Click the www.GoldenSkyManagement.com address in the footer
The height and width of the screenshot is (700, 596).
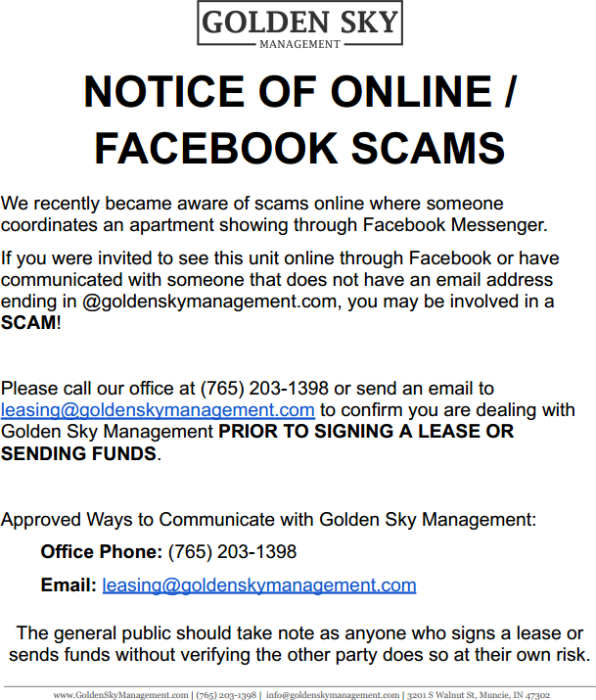tap(120, 694)
